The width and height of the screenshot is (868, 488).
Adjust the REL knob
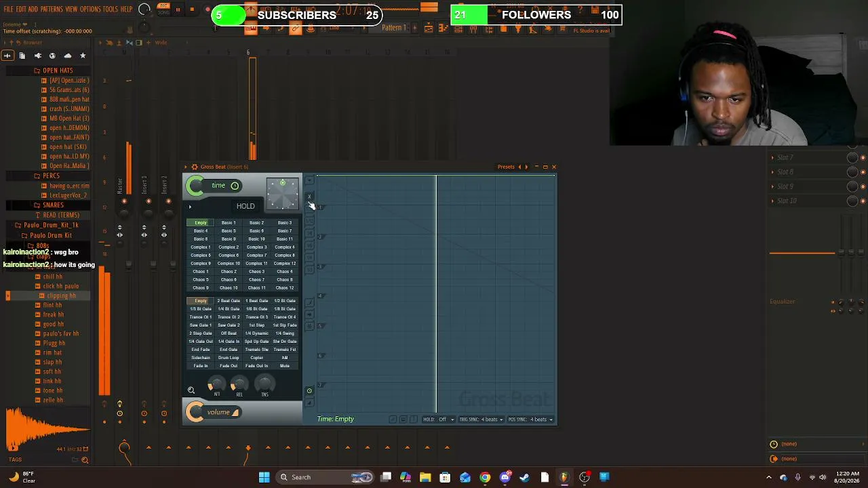(239, 385)
